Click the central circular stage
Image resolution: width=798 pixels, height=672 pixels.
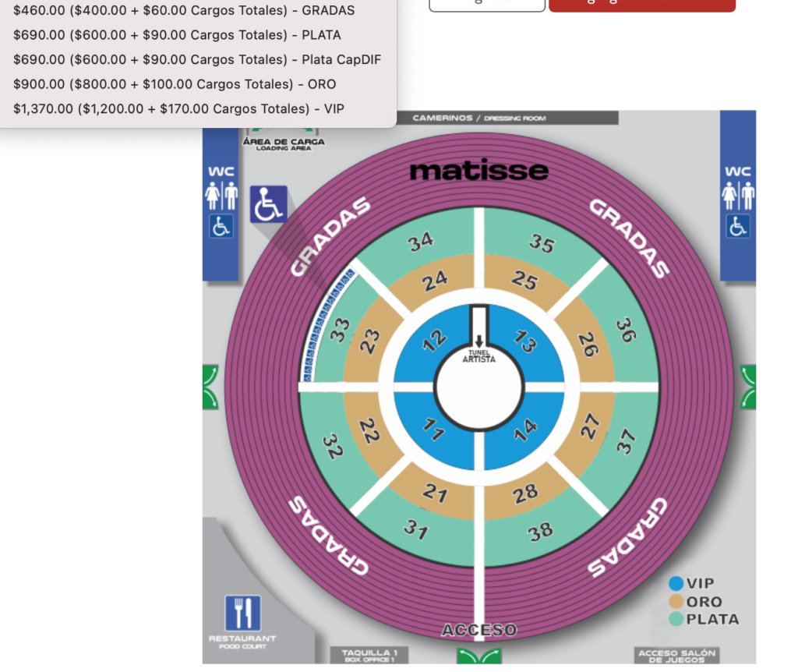pyautogui.click(x=479, y=387)
